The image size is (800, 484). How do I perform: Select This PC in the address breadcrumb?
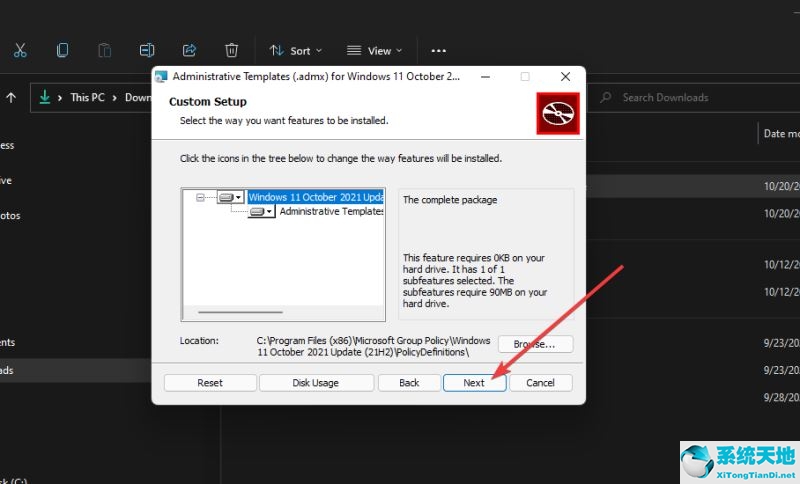click(87, 97)
